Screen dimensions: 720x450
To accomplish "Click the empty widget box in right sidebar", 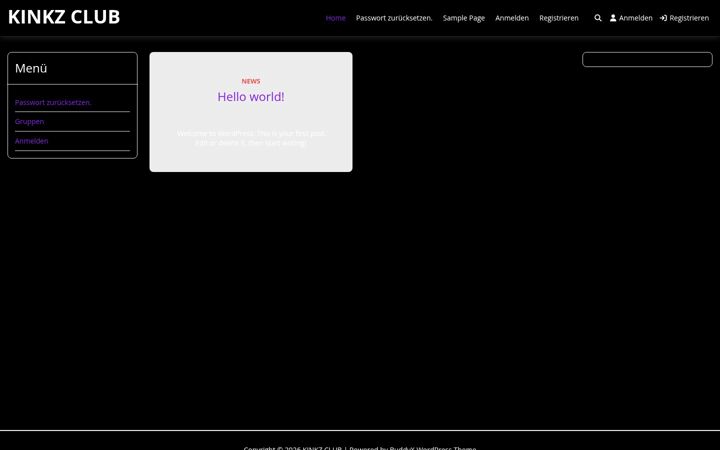I will pyautogui.click(x=647, y=59).
